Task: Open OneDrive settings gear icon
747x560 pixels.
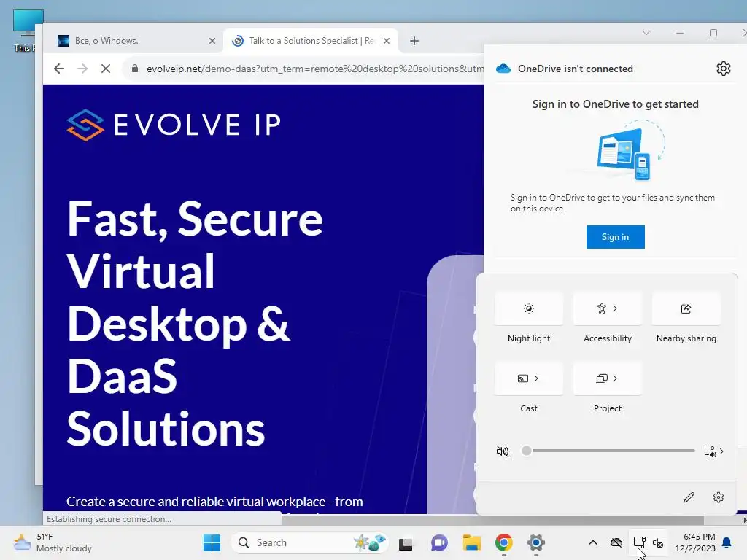Action: point(723,69)
